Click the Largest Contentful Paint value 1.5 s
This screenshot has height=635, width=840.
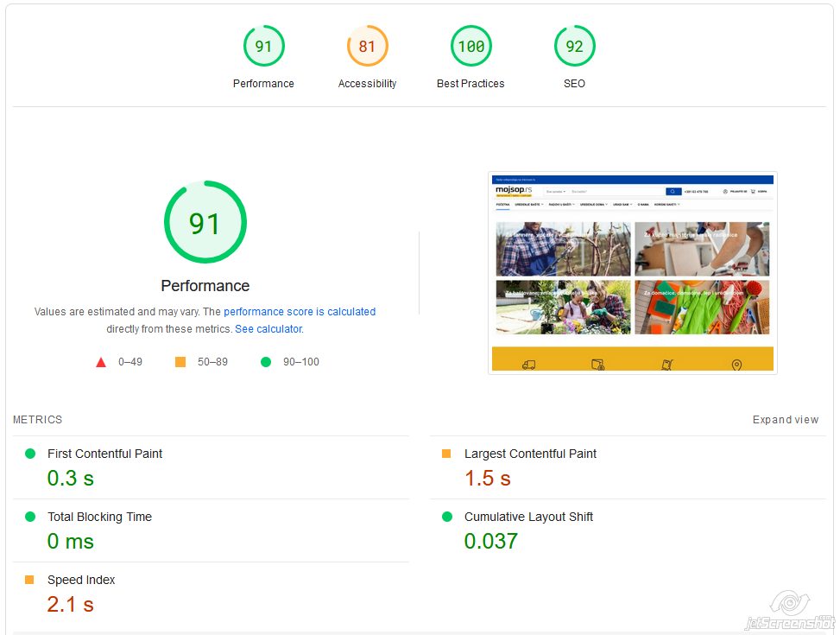[488, 478]
